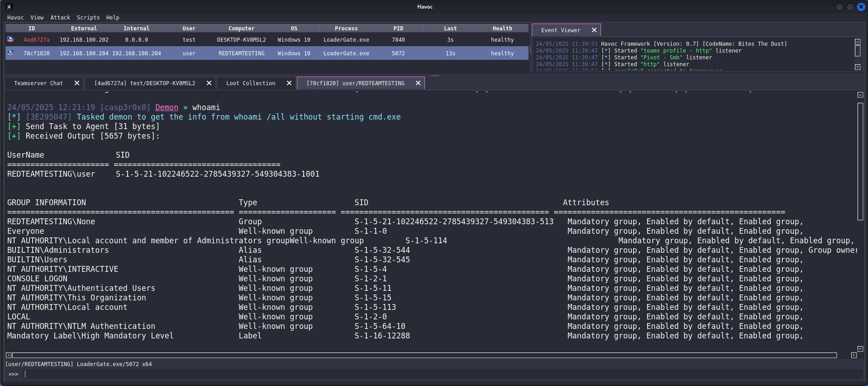This screenshot has width=868, height=386.
Task: Close the Teamserver Chat tab
Action: (77, 83)
